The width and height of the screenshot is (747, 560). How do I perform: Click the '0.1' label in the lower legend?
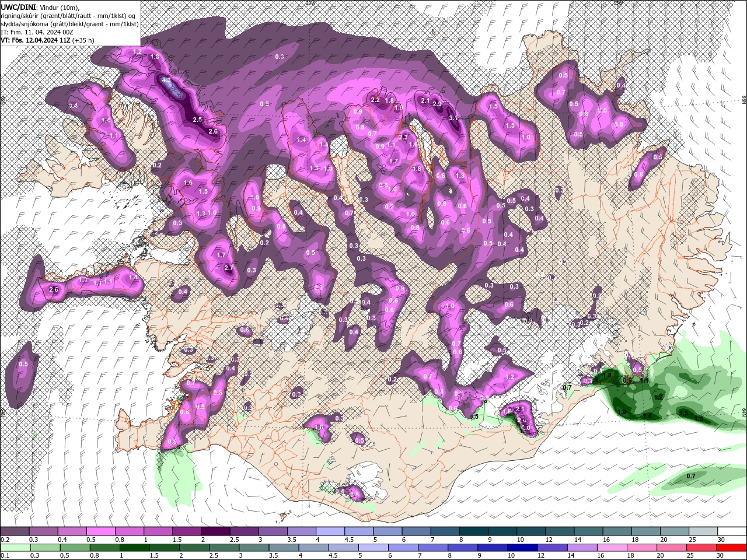point(6,555)
